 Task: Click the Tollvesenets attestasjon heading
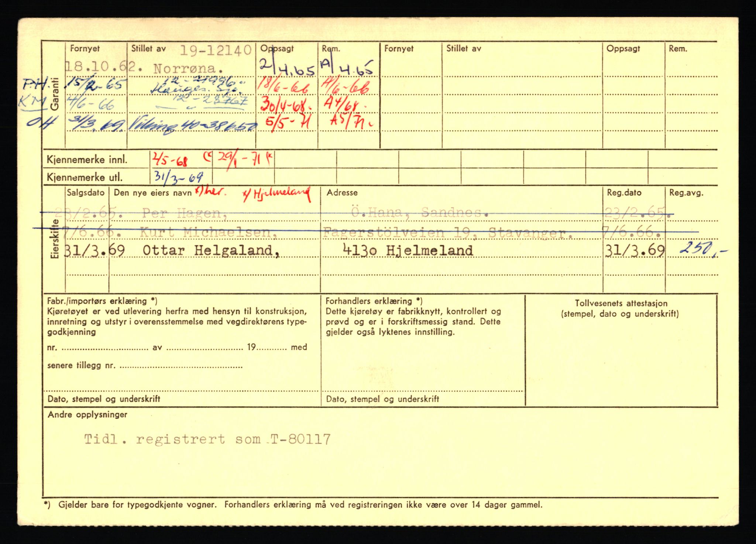621,303
